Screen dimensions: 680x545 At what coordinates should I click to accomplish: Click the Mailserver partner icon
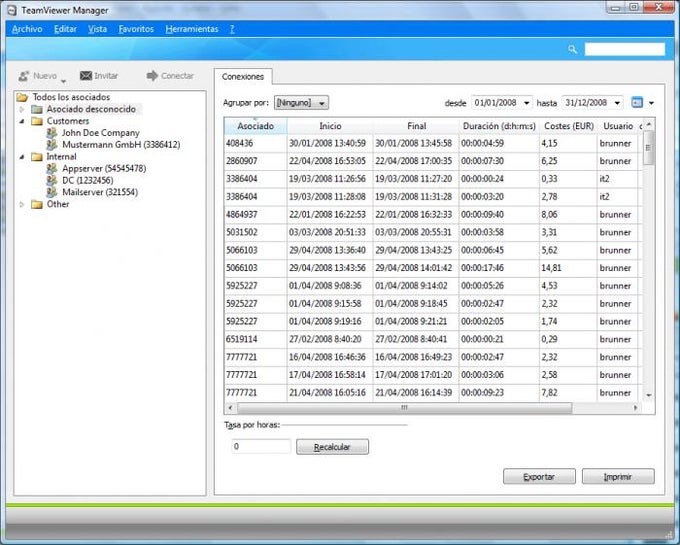pos(52,192)
